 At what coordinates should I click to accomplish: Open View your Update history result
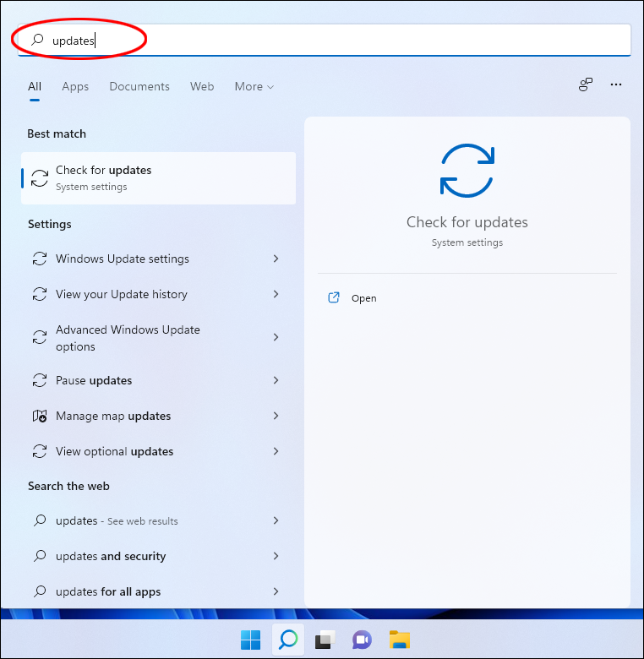[x=159, y=294]
